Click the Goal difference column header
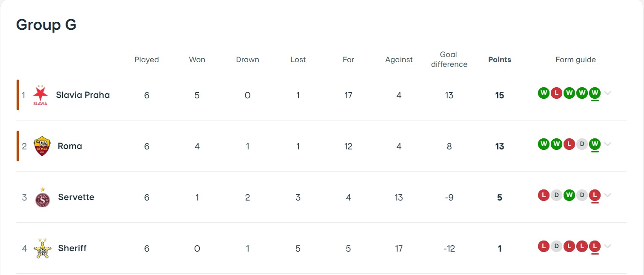Viewport: 644px width, 275px height. pyautogui.click(x=449, y=60)
